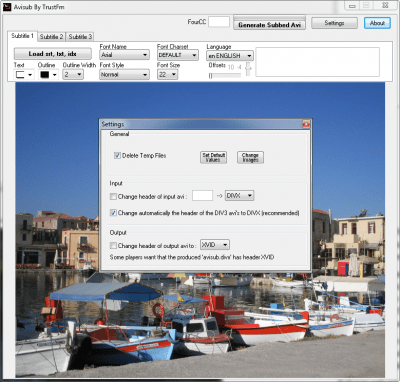Click the Generate Subbed Avi button
Image resolution: width=400 pixels, height=382 pixels.
pos(269,25)
